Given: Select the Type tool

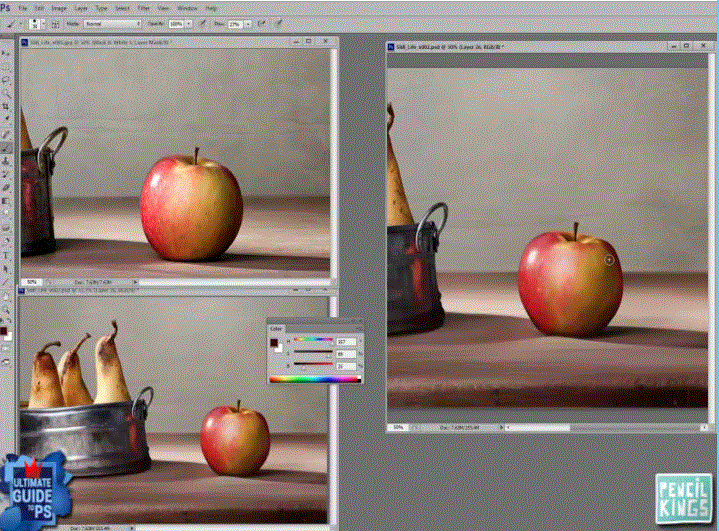Looking at the screenshot, I should point(6,255).
